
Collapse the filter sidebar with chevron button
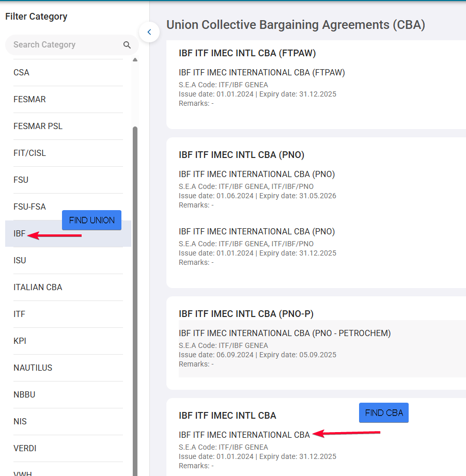click(x=149, y=32)
